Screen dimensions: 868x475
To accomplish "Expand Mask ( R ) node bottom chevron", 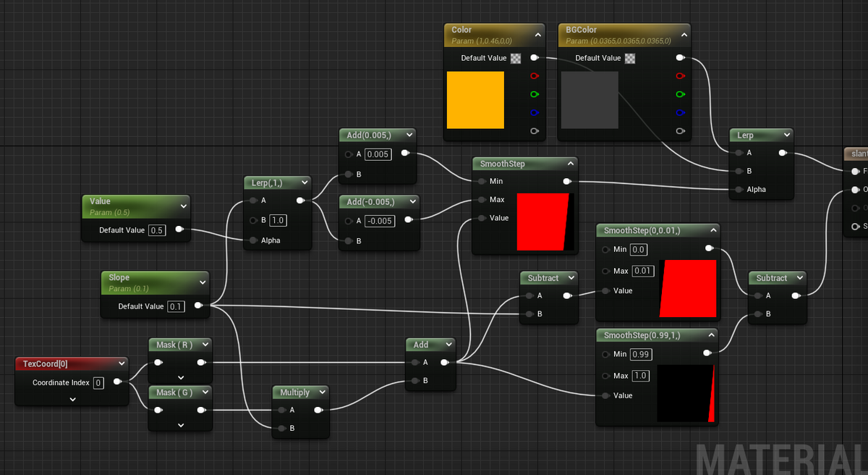I will click(x=181, y=377).
